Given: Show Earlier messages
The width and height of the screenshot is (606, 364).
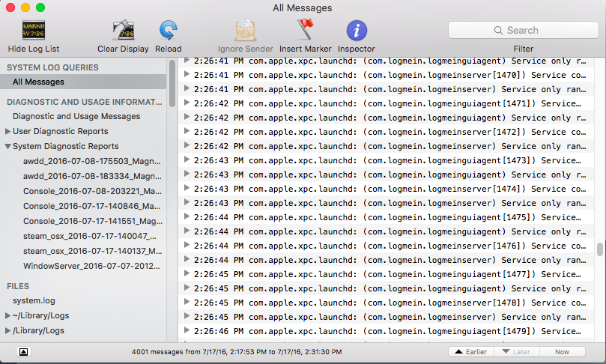Looking at the screenshot, I should point(470,351).
